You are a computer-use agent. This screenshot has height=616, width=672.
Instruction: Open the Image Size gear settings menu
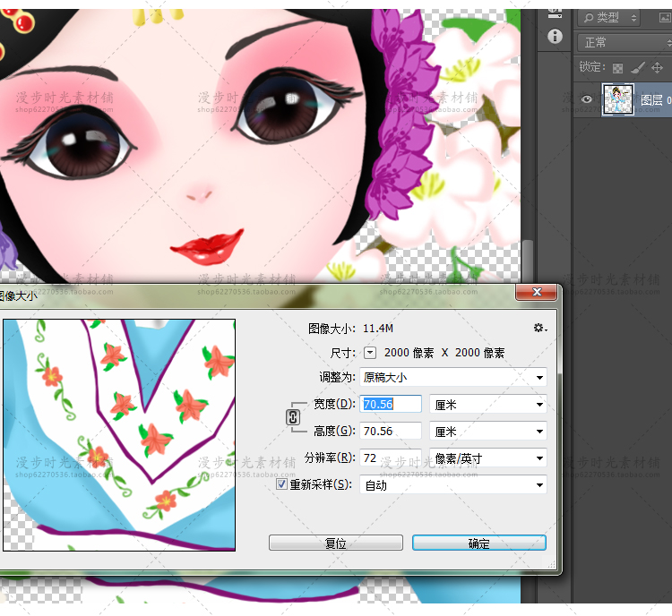coord(539,329)
